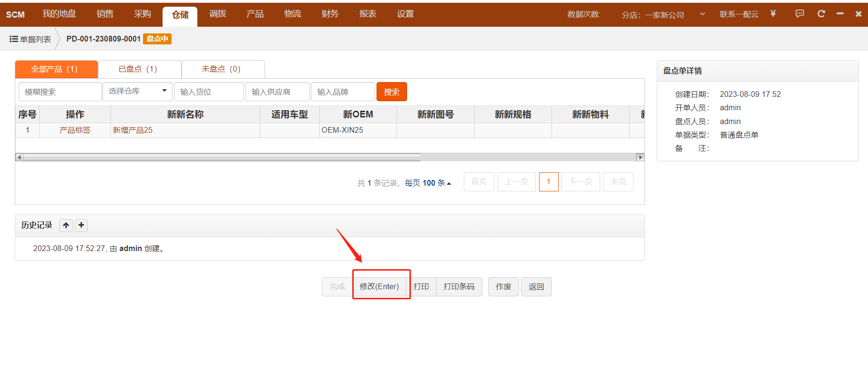This screenshot has width=868, height=368.
Task: Open the 每页 100 条 page-size dropdown
Action: pyautogui.click(x=428, y=183)
